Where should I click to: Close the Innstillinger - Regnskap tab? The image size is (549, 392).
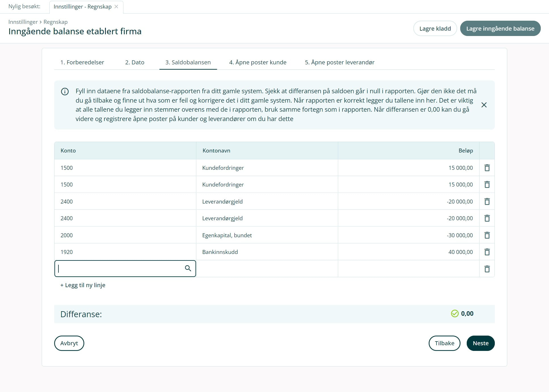(116, 7)
